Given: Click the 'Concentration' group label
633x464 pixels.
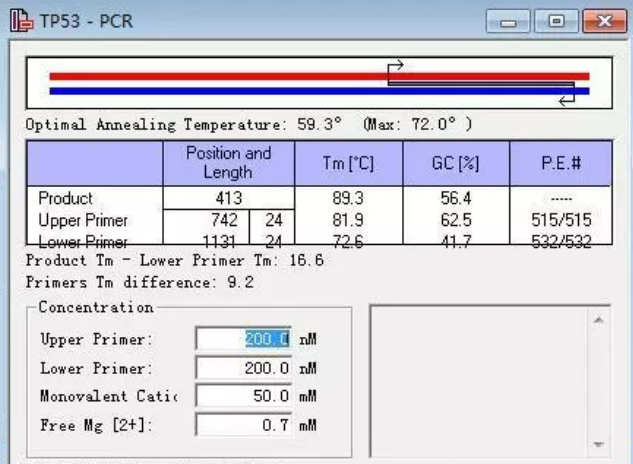Looking at the screenshot, I should [96, 307].
